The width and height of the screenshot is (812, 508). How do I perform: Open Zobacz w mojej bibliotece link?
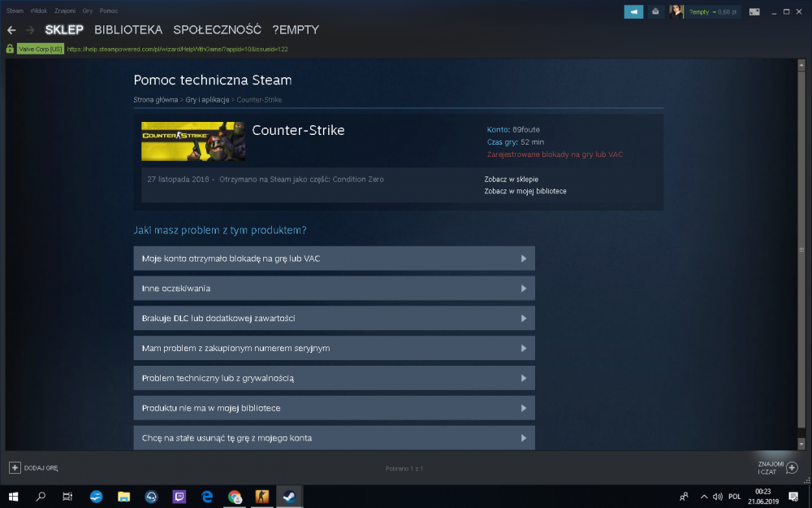(525, 191)
